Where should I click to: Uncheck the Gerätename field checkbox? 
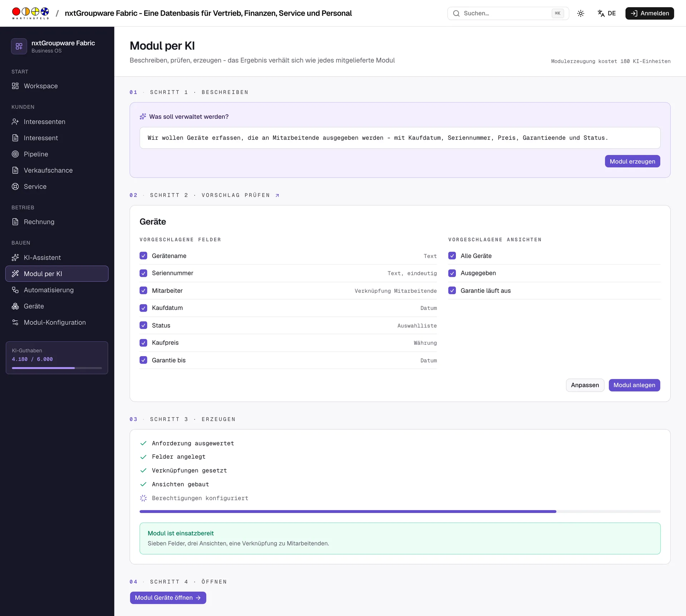pos(143,256)
